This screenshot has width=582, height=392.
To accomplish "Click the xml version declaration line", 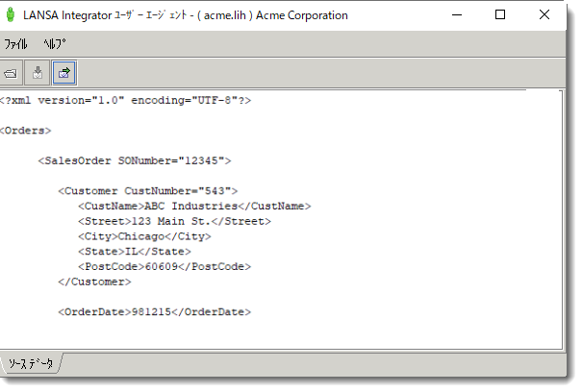I will [125, 100].
